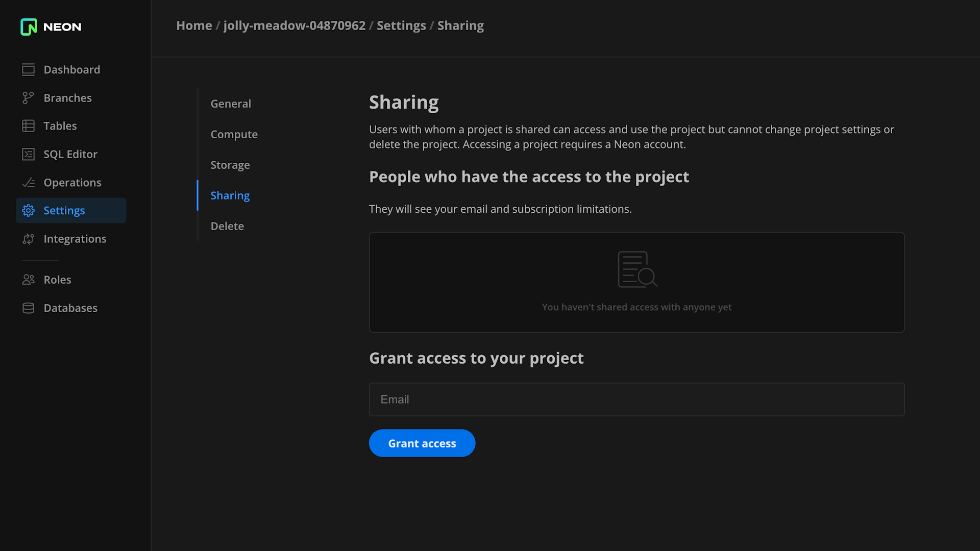Click the Tables icon in sidebar
The height and width of the screenshot is (551, 980).
(x=28, y=126)
